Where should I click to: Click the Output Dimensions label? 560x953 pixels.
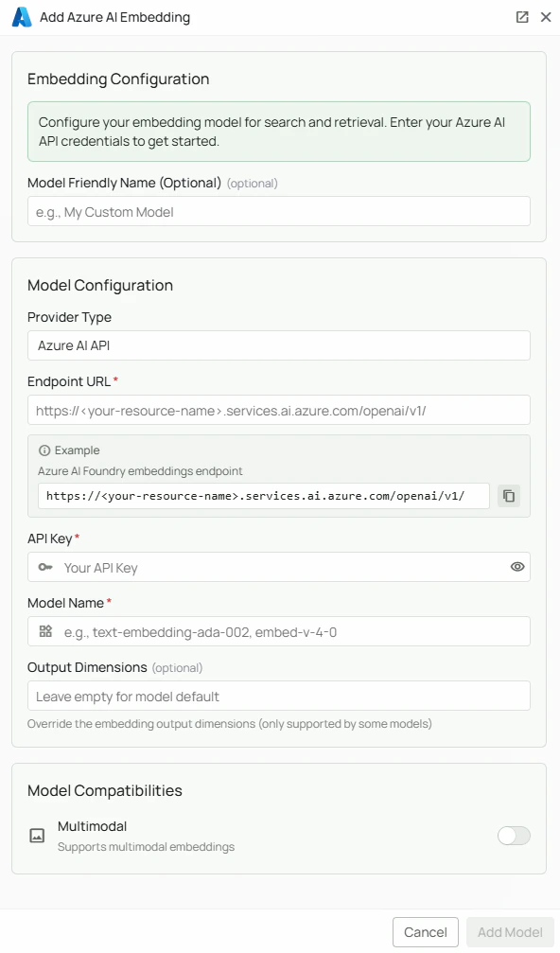(87, 667)
